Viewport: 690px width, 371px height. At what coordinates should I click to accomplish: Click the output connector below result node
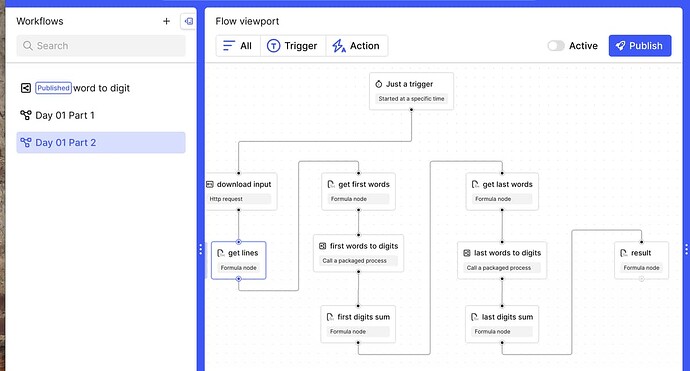(x=642, y=279)
